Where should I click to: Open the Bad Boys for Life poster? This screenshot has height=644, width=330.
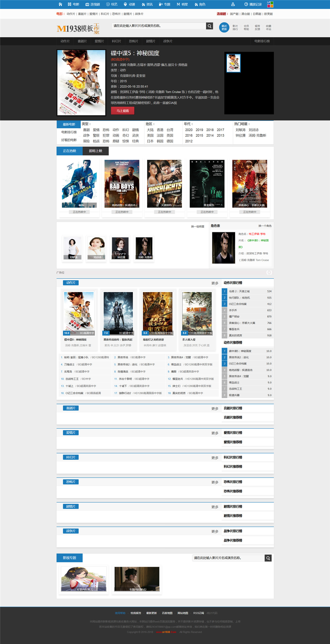122,184
